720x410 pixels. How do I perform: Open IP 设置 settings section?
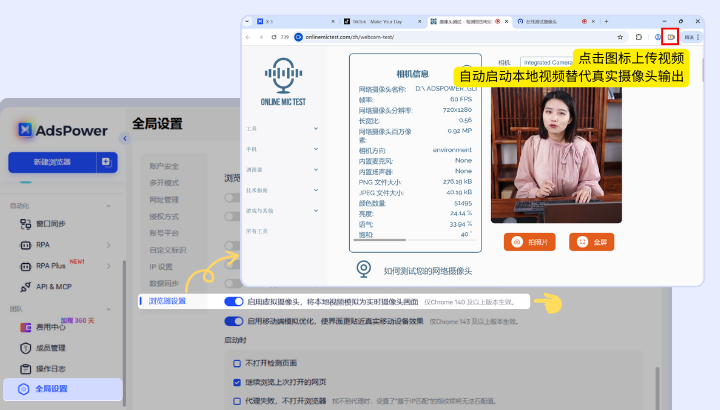click(161, 267)
